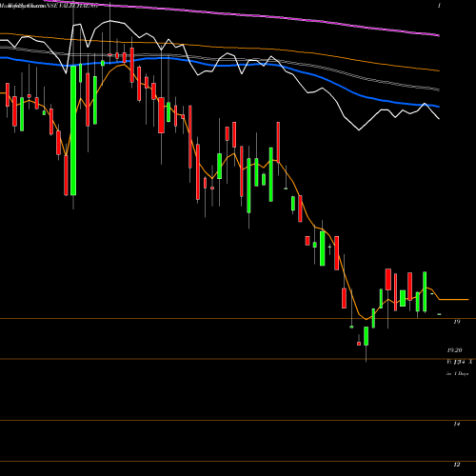
Task: Click the 14 price axis label
Action: click(x=457, y=424)
